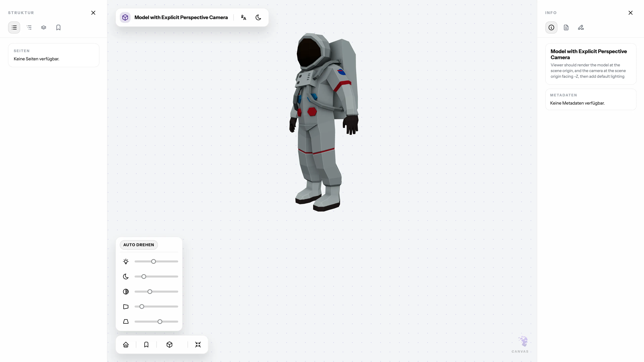644x362 pixels.
Task: Click the perspective trapezoid icon
Action: (126, 322)
